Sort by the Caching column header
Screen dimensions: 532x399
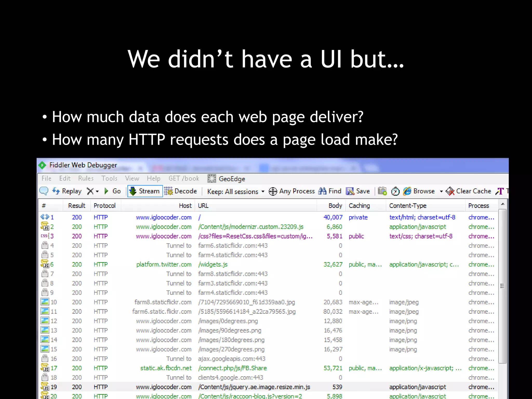366,206
